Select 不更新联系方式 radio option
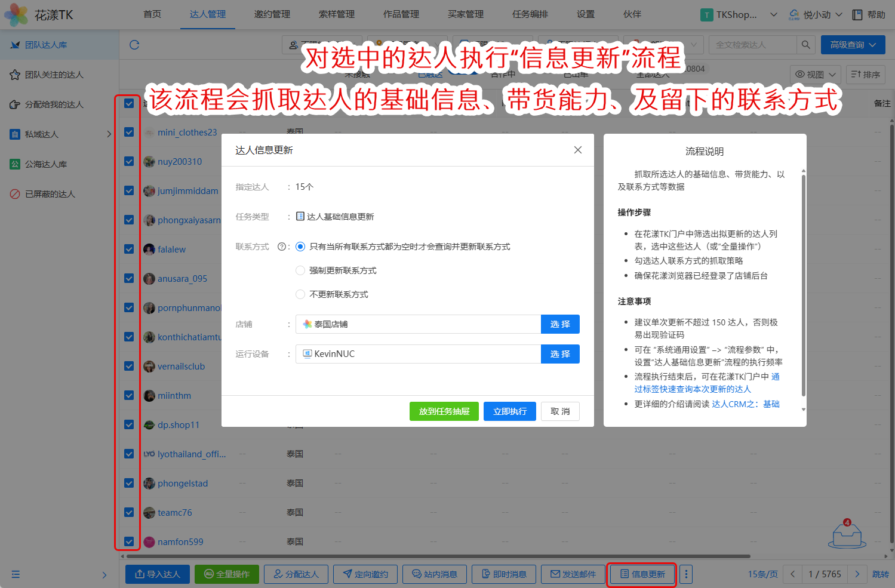The image size is (895, 588). (300, 294)
